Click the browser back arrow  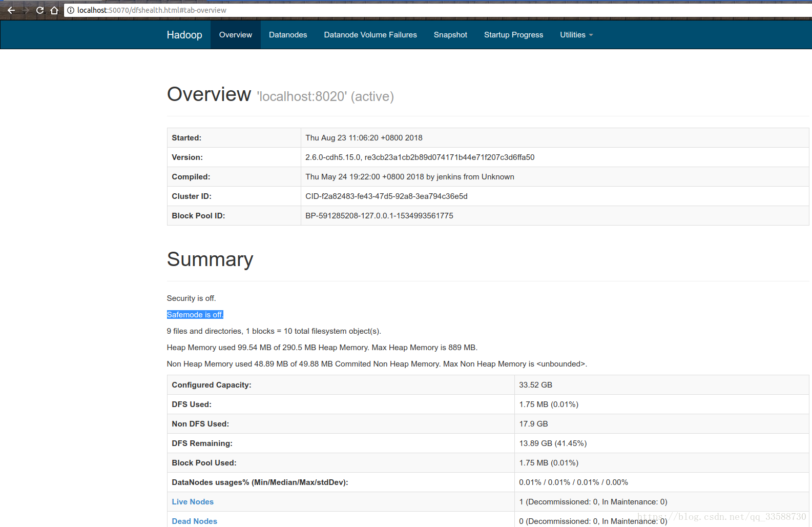click(x=11, y=10)
